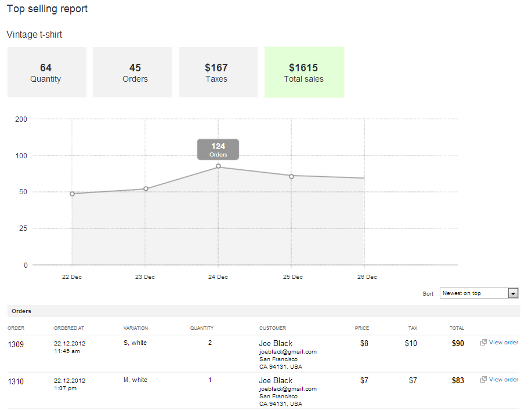Select the 25 Dec data point on chart

point(291,176)
